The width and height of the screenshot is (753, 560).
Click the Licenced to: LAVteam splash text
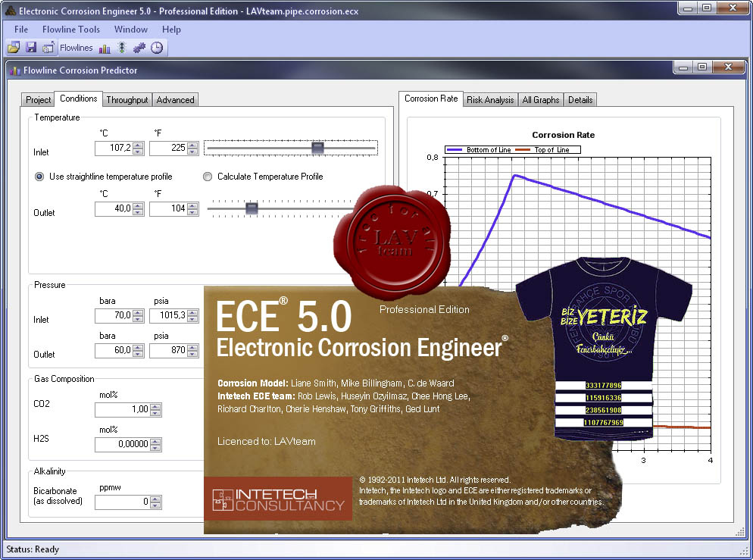pos(267,441)
